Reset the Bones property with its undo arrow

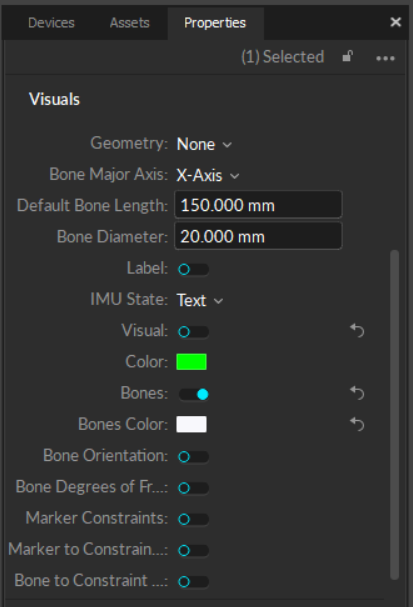pyautogui.click(x=357, y=393)
